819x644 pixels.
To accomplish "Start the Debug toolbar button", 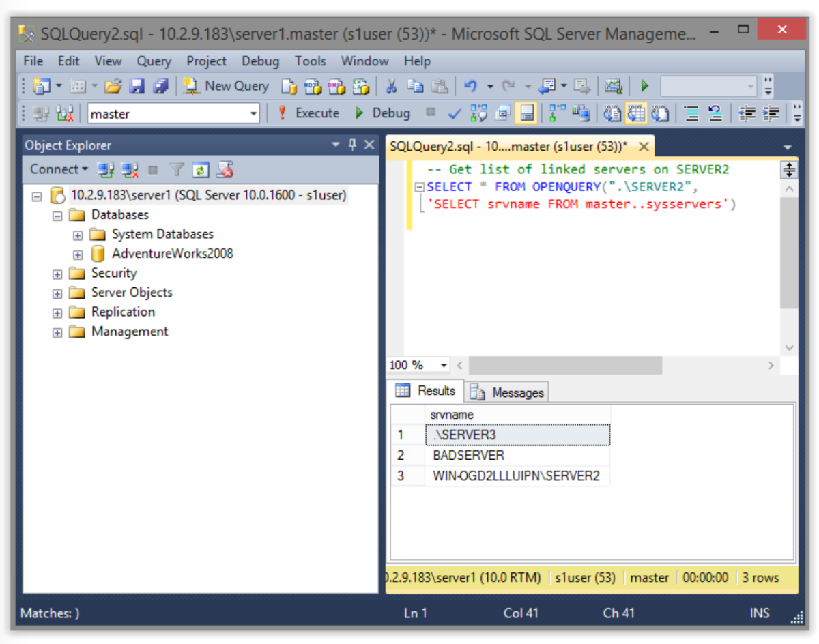I will coord(383,113).
